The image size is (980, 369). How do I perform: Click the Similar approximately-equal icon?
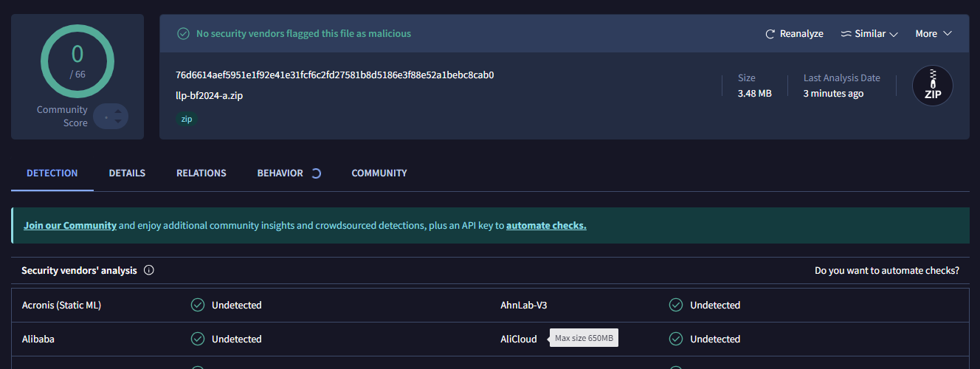point(846,34)
